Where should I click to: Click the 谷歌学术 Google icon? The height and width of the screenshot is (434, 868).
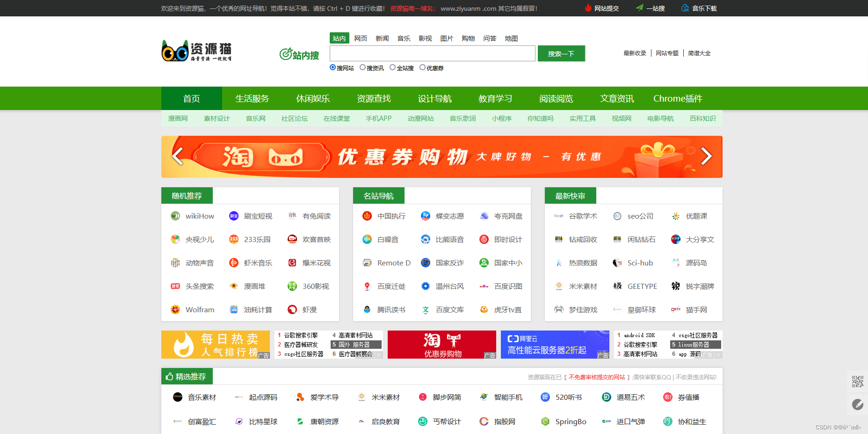(559, 216)
